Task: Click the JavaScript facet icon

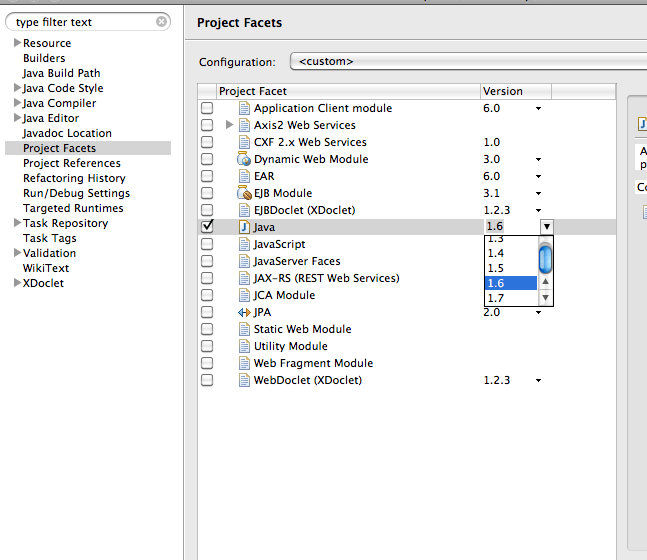Action: pyautogui.click(x=244, y=244)
